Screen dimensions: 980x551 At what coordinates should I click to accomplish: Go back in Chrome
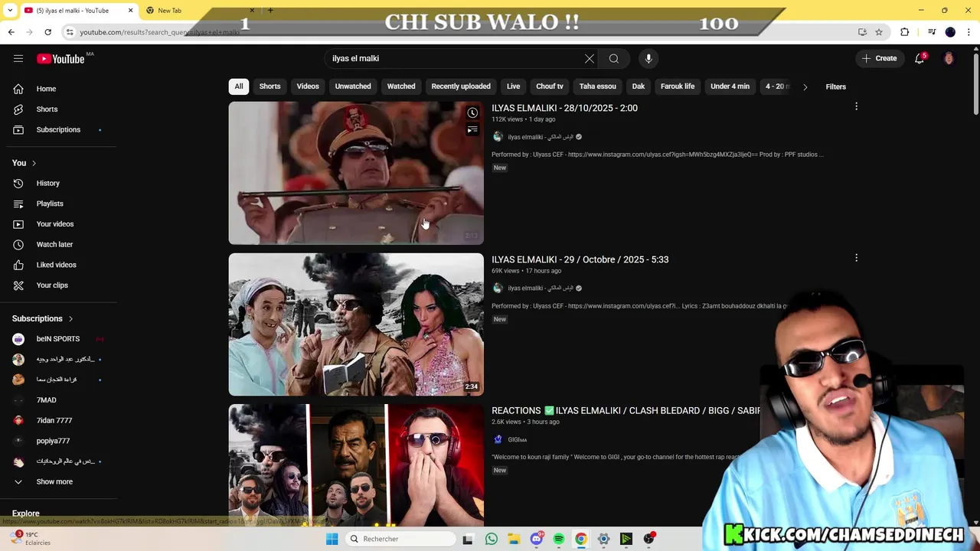tap(11, 32)
